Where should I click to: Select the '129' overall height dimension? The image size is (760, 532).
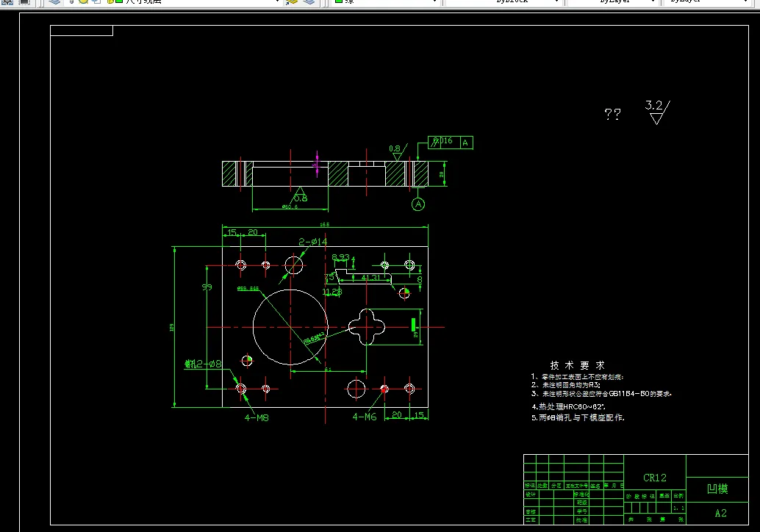point(171,328)
